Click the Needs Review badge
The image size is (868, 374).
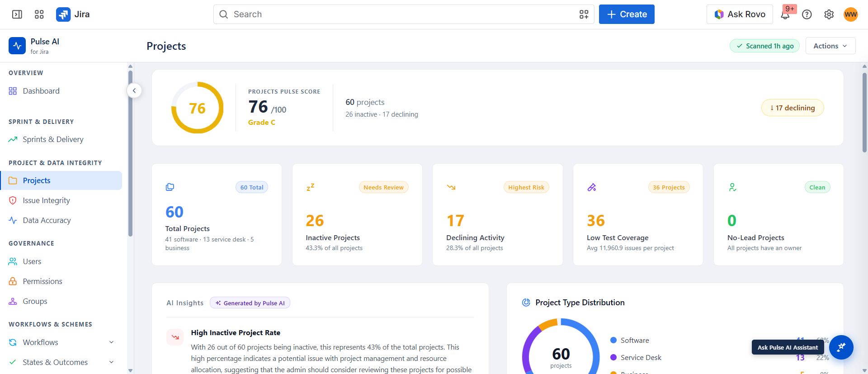click(x=383, y=187)
